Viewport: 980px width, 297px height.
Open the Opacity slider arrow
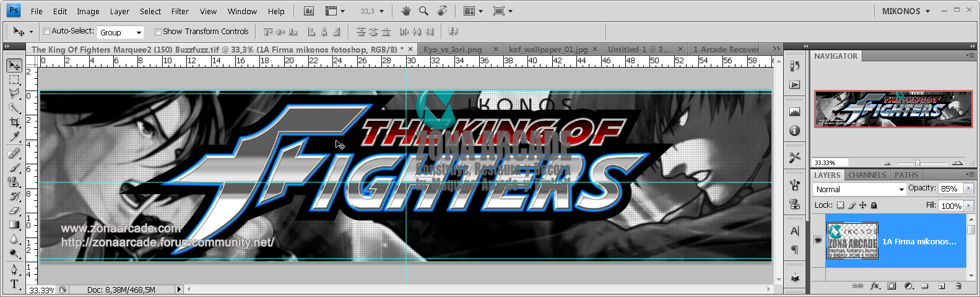tap(969, 188)
